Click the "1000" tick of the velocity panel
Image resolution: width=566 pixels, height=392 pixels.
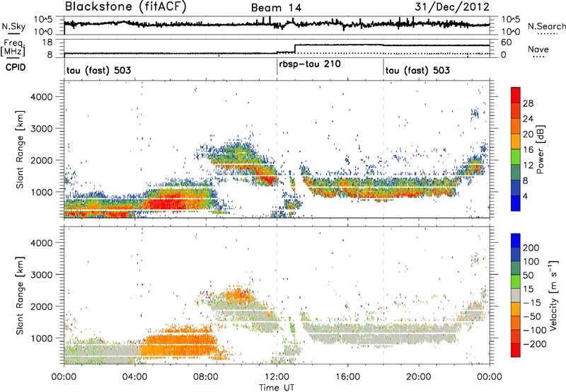coord(42,338)
